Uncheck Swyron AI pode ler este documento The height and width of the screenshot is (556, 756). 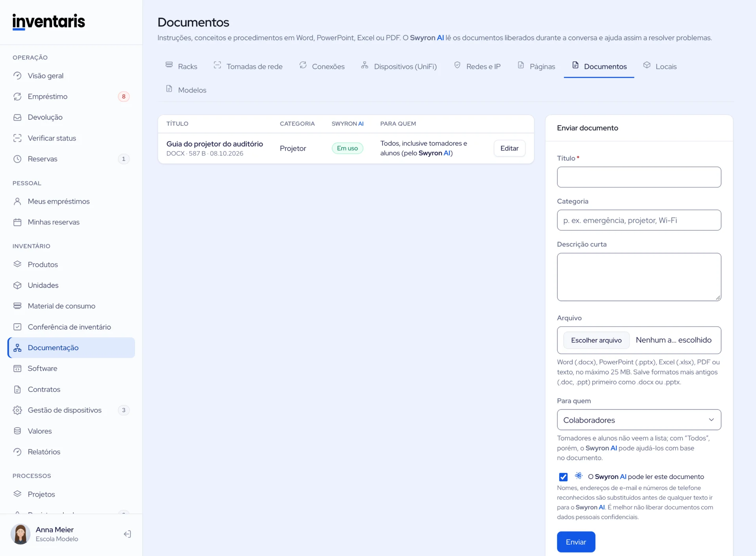pos(563,477)
